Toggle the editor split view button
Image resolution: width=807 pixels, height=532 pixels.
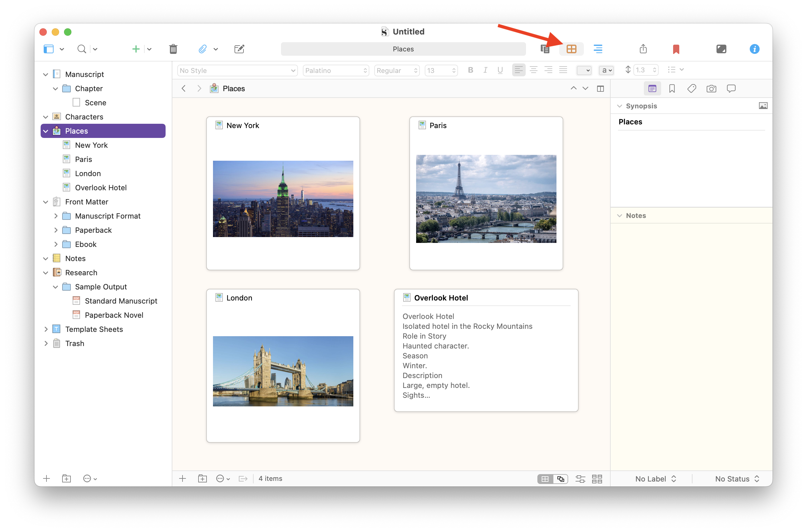tap(600, 89)
